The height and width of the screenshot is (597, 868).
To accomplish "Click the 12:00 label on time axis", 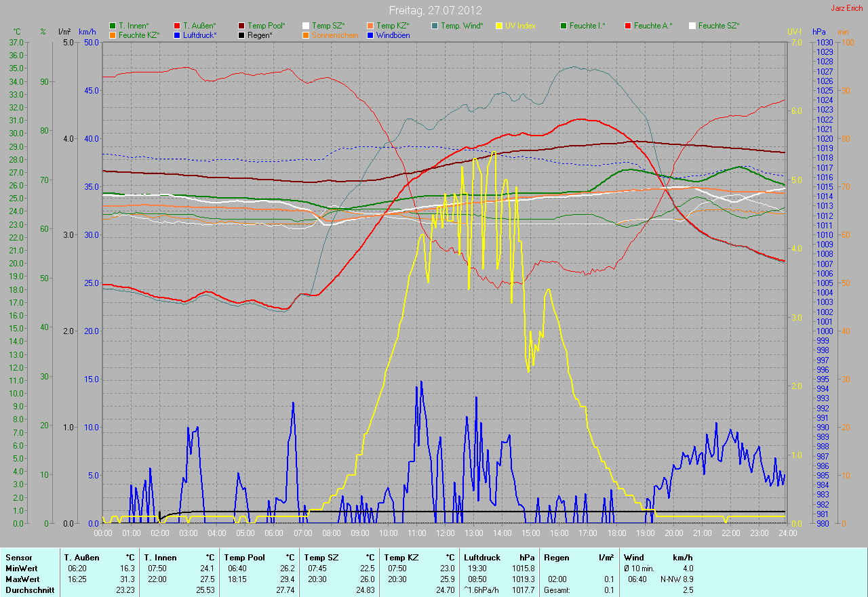I will [x=445, y=533].
